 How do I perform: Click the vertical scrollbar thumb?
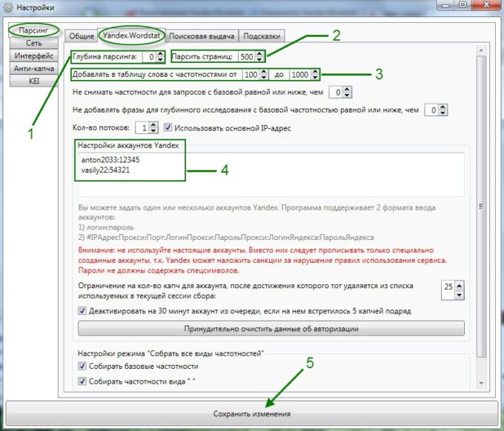[x=481, y=206]
